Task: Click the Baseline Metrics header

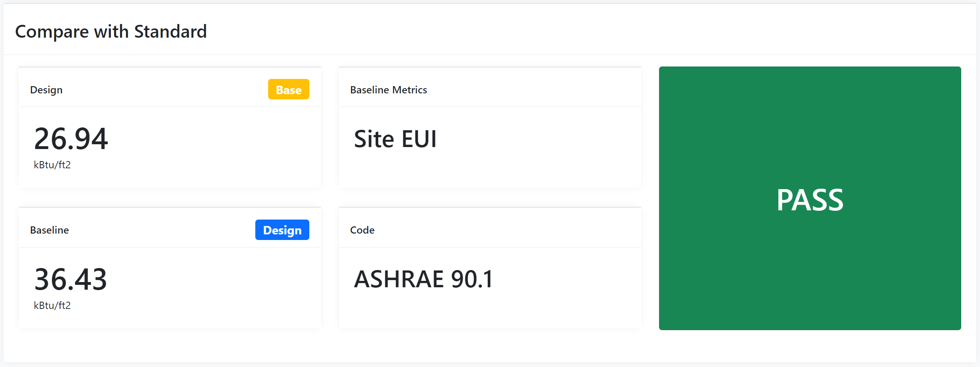Action: 389,90
